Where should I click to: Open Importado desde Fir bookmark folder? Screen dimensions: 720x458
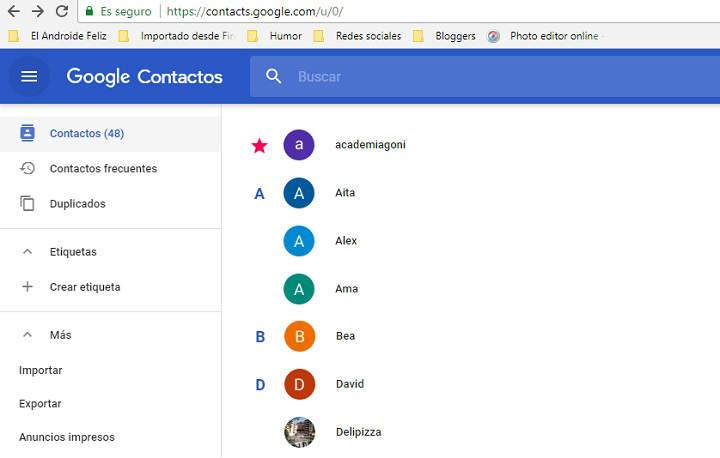tap(176, 36)
